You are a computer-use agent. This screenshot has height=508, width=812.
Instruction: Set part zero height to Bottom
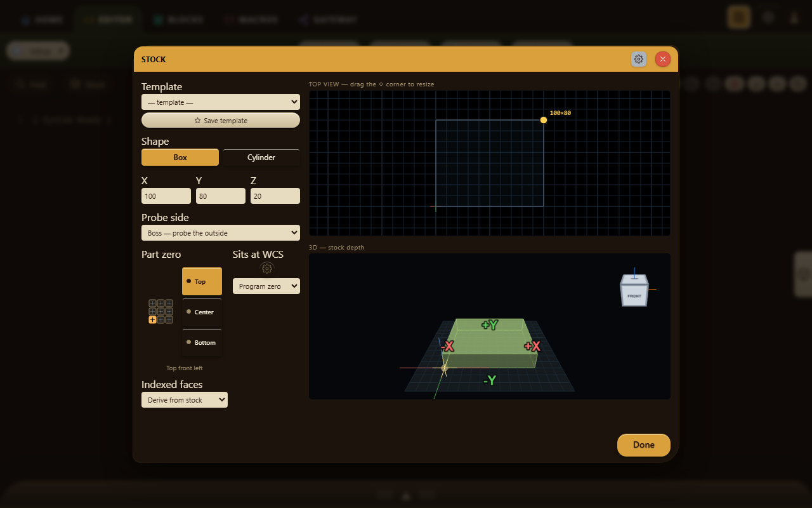coord(202,342)
